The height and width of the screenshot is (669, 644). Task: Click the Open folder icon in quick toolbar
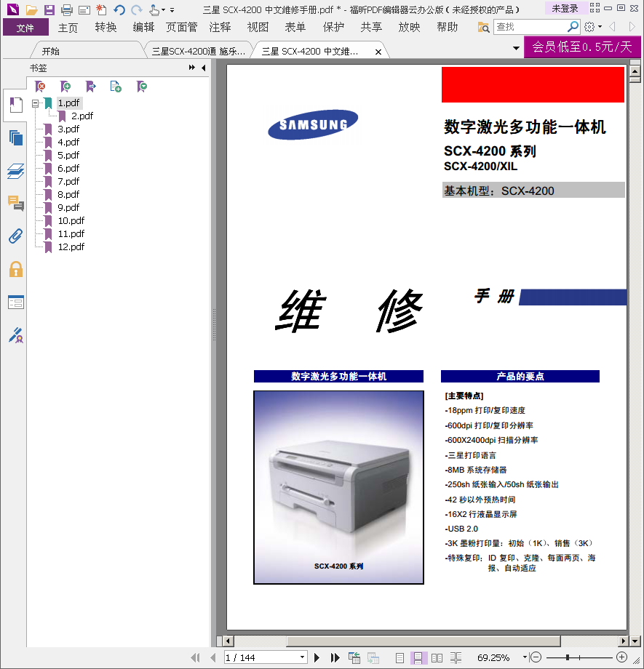click(31, 9)
